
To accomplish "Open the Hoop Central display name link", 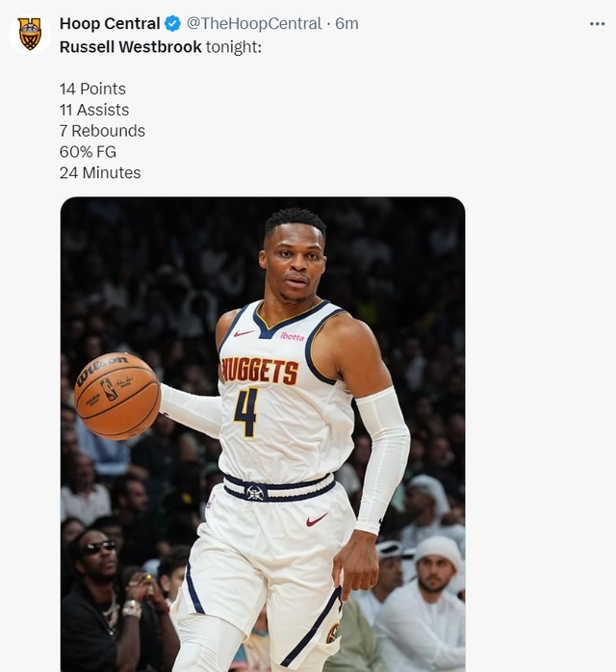I will tap(110, 23).
